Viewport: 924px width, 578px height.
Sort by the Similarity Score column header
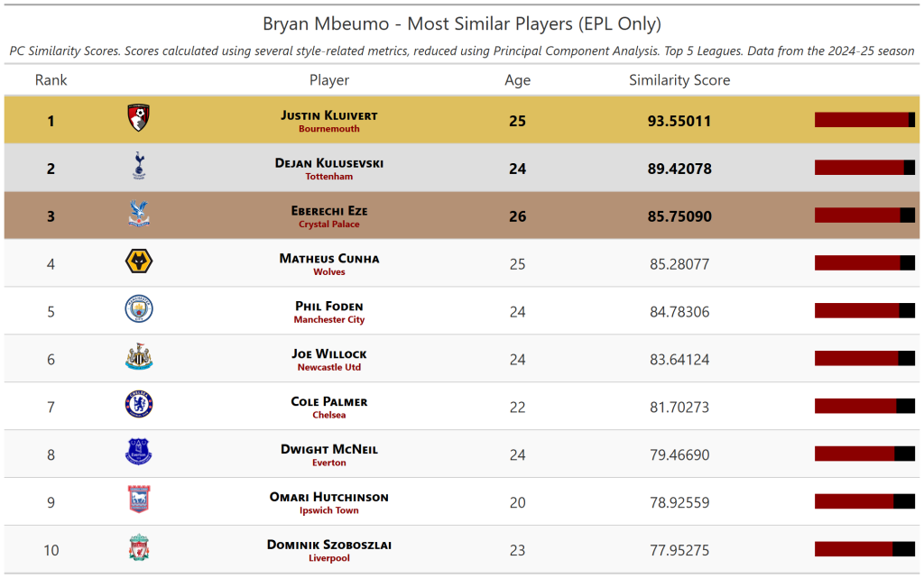pos(679,80)
